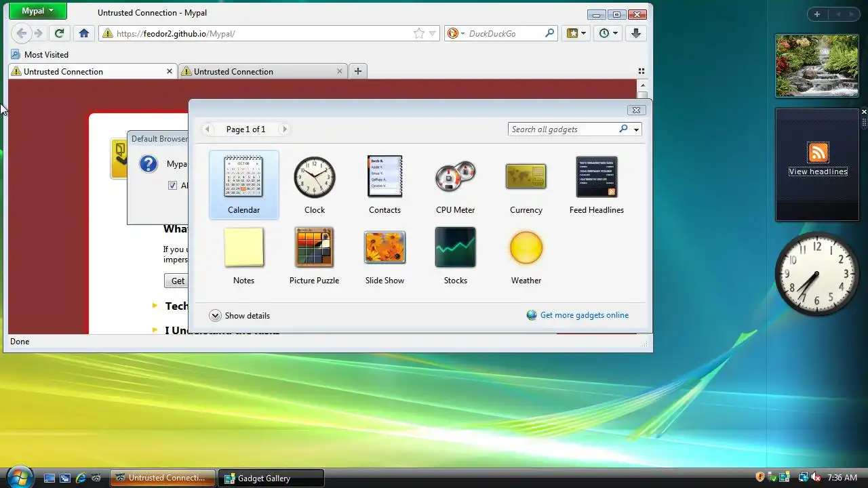This screenshot has width=868, height=488.
Task: Select the Slide Show gadget icon
Action: (384, 247)
